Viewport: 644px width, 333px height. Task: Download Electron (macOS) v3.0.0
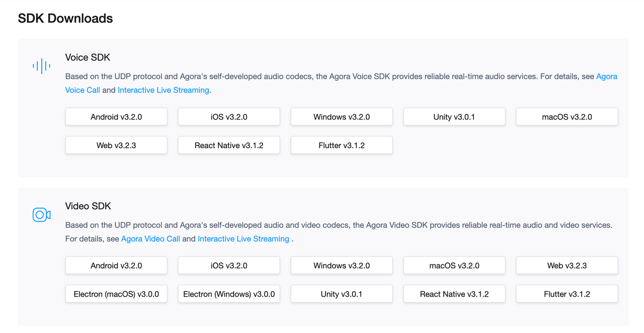116,294
